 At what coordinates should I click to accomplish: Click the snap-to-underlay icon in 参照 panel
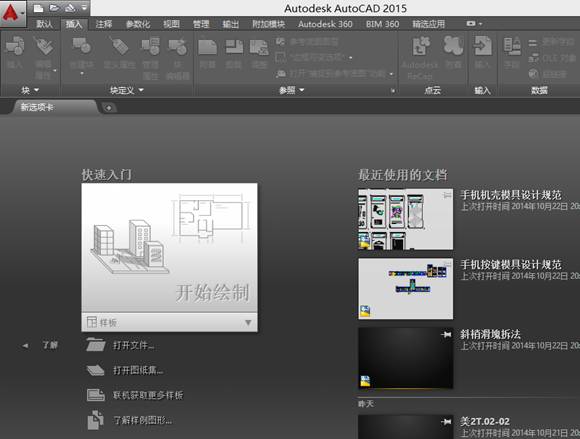click(281, 74)
